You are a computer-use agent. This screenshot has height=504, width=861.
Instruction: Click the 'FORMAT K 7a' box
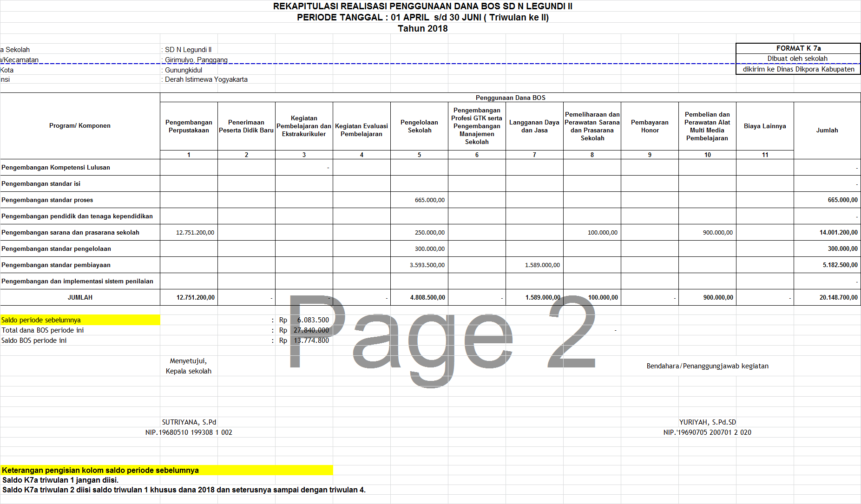[798, 48]
